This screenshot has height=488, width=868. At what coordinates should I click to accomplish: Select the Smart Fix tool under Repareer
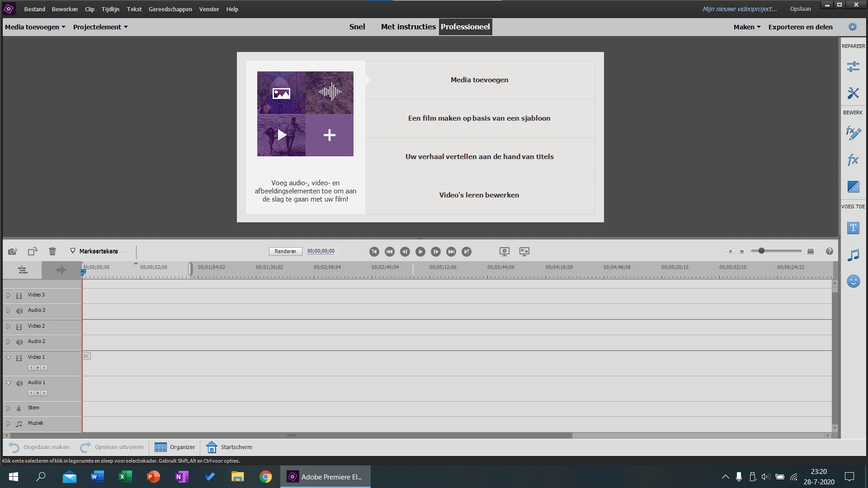pyautogui.click(x=853, y=66)
